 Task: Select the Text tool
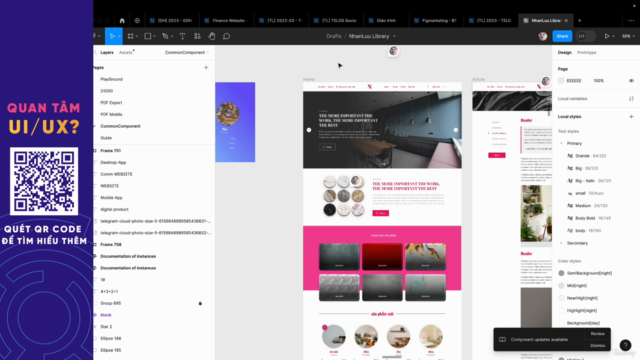pos(182,36)
